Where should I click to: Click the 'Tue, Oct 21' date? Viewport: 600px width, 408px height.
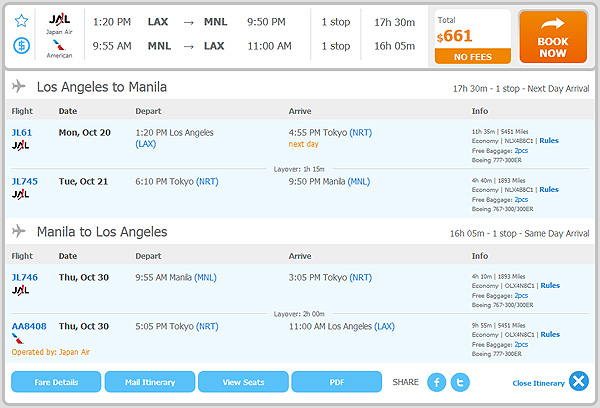pyautogui.click(x=83, y=181)
